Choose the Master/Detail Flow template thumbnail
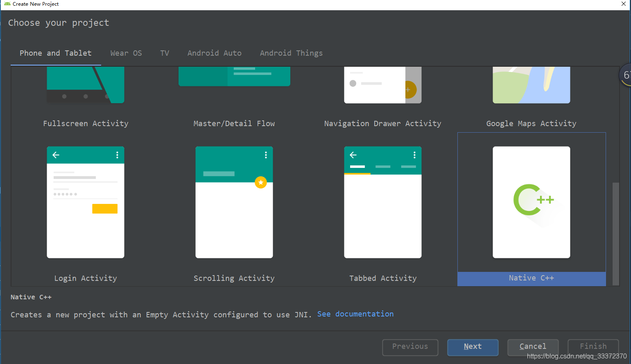The height and width of the screenshot is (364, 631). click(234, 77)
